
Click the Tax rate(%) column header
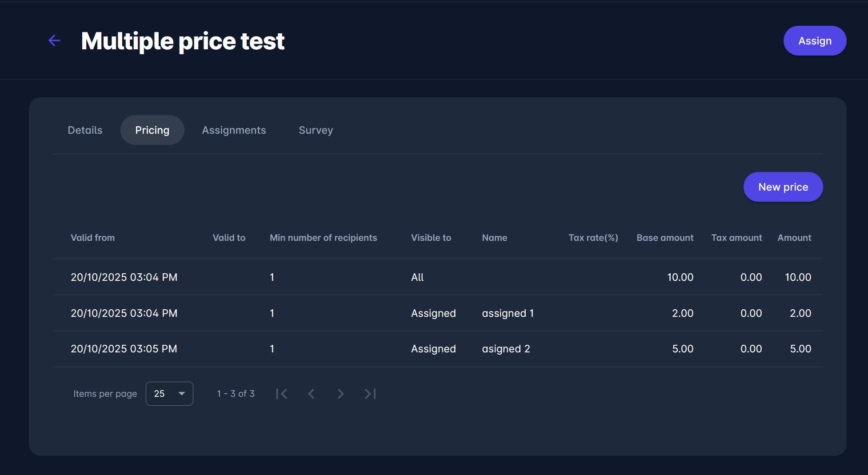[593, 238]
